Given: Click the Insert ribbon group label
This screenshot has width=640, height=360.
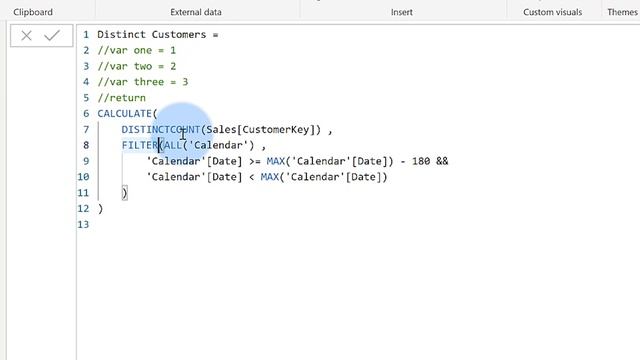Looking at the screenshot, I should point(402,12).
